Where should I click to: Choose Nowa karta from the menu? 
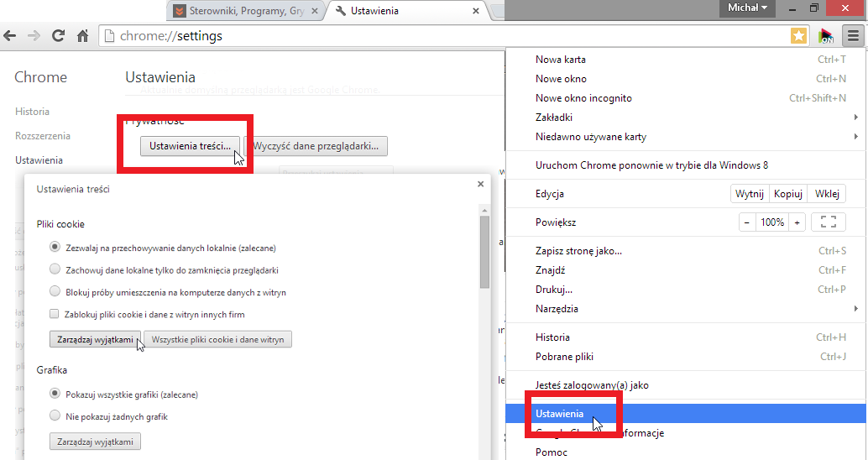click(687, 60)
